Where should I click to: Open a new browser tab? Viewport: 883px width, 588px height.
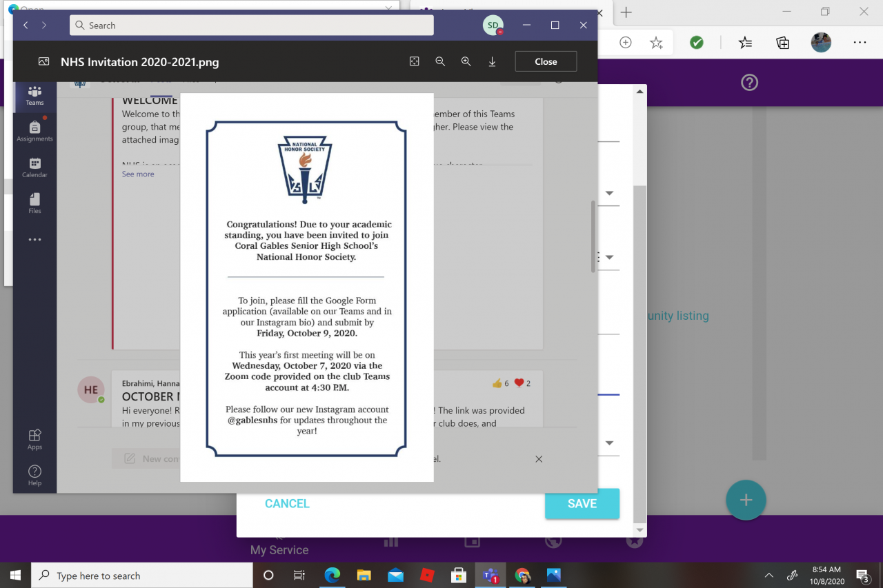click(626, 12)
